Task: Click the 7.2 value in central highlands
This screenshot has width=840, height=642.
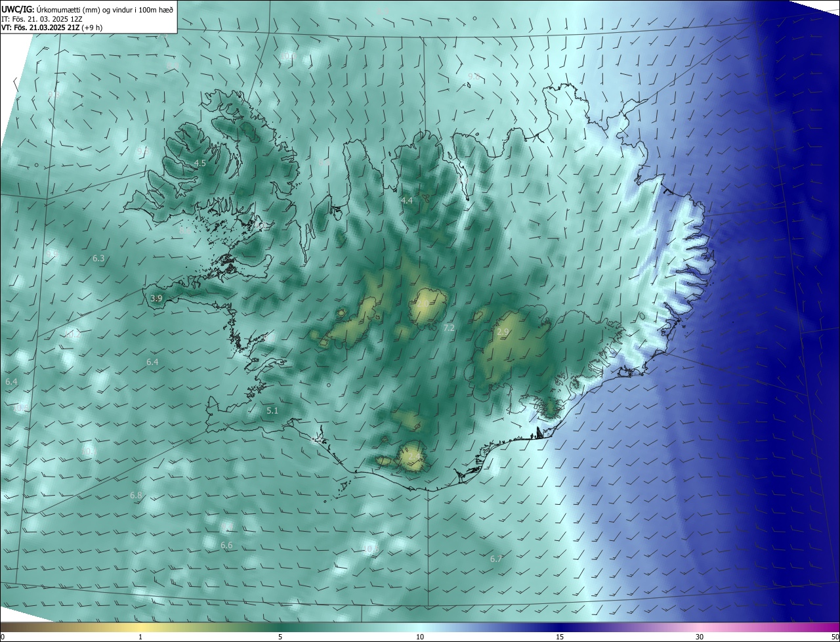Action: [449, 328]
